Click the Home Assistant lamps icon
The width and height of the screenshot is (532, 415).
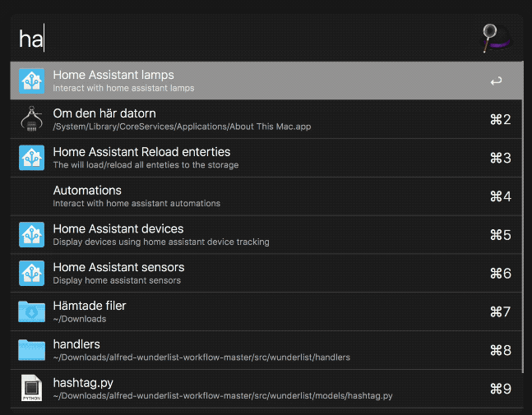tap(32, 81)
